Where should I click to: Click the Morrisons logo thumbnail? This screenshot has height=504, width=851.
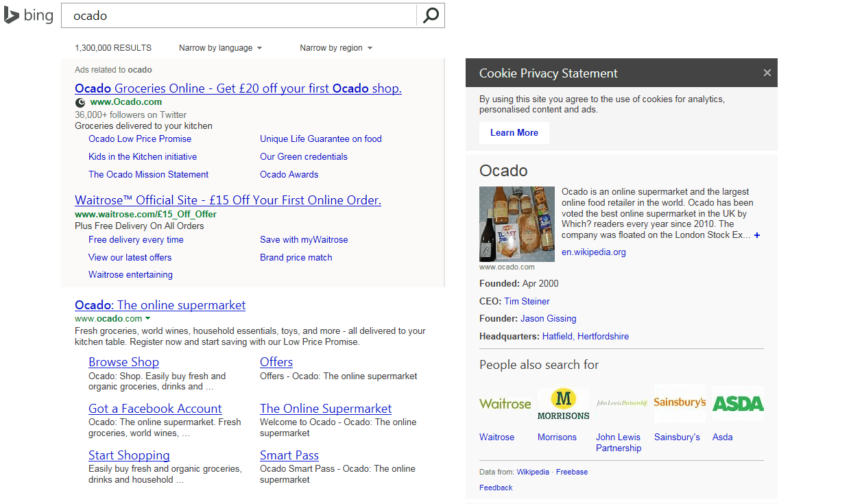(563, 404)
